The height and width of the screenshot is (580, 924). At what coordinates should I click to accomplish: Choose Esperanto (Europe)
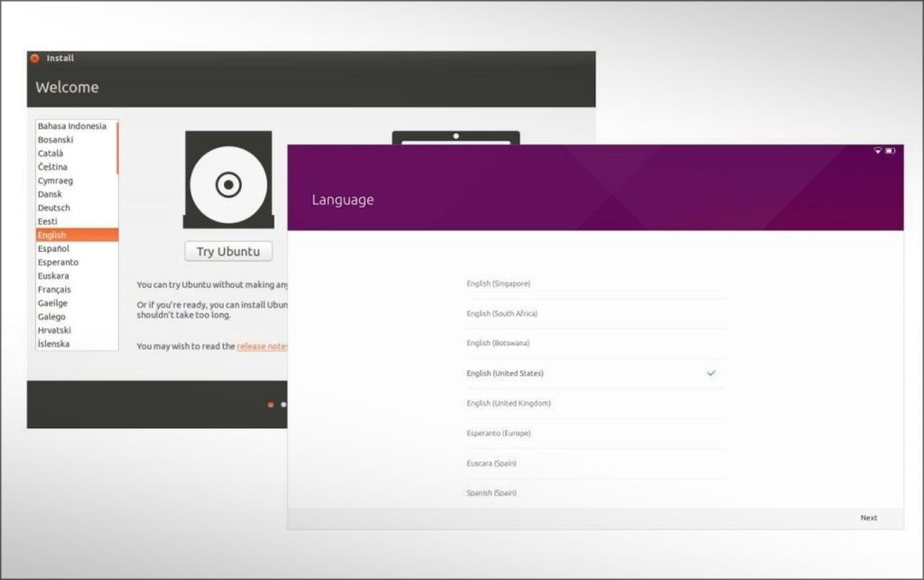click(x=595, y=434)
